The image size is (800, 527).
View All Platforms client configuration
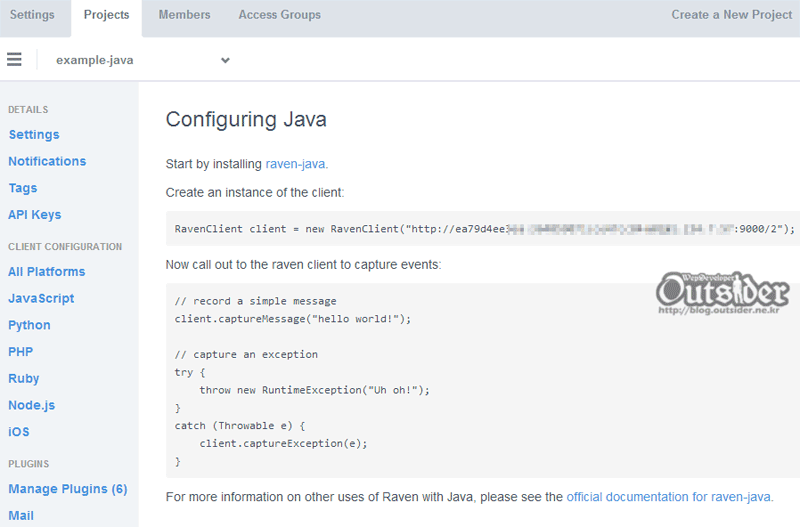point(46,272)
